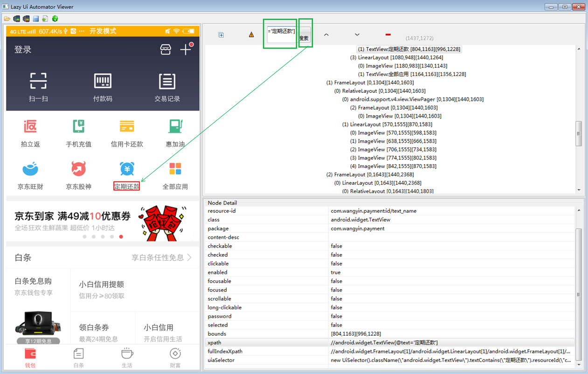
Task: Tap the plus icon in phone header
Action: (186, 49)
